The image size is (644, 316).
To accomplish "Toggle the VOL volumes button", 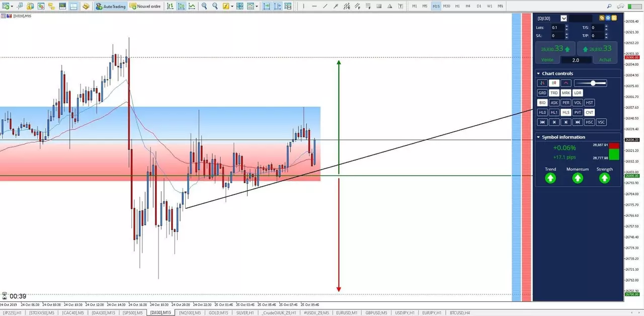I will coord(578,103).
